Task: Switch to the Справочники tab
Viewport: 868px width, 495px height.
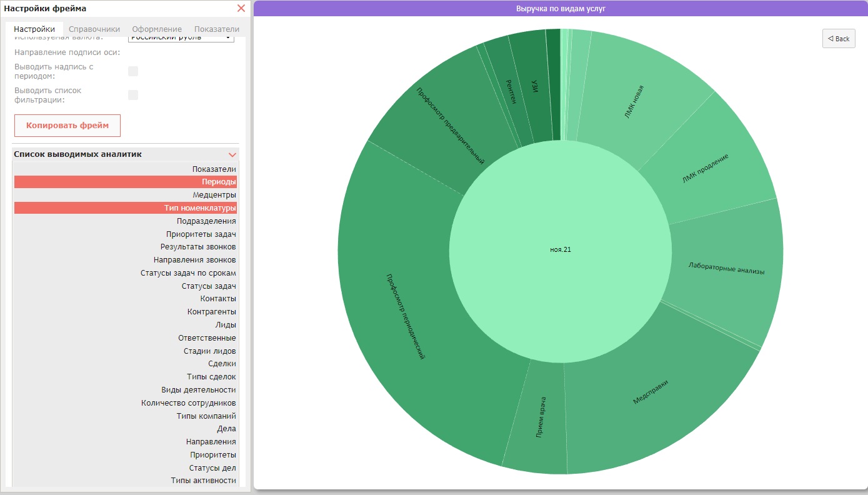Action: tap(94, 29)
